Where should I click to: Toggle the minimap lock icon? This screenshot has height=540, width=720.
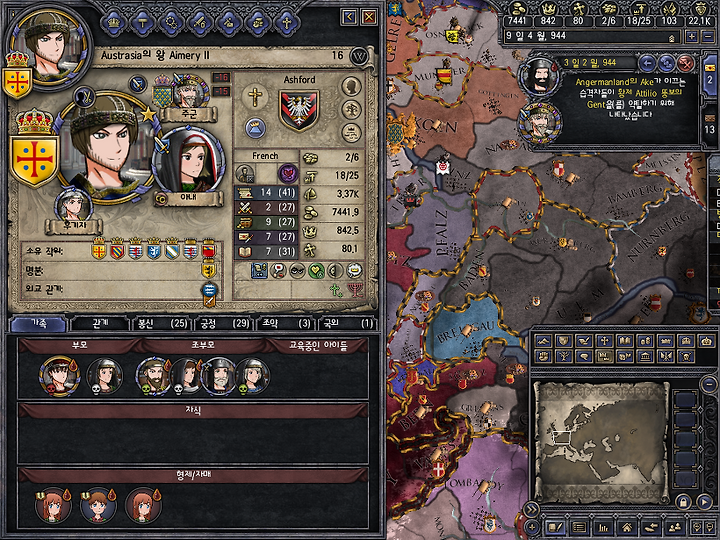point(683,501)
